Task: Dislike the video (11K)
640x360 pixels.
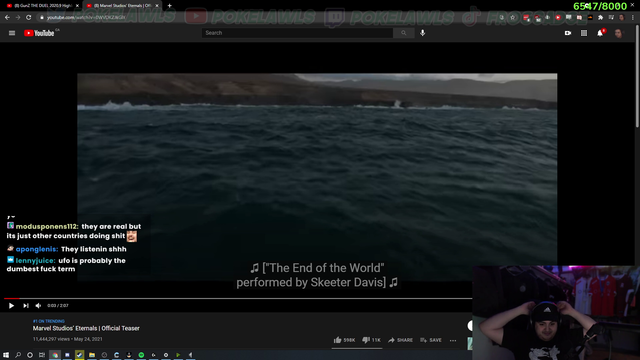Action: (371, 340)
